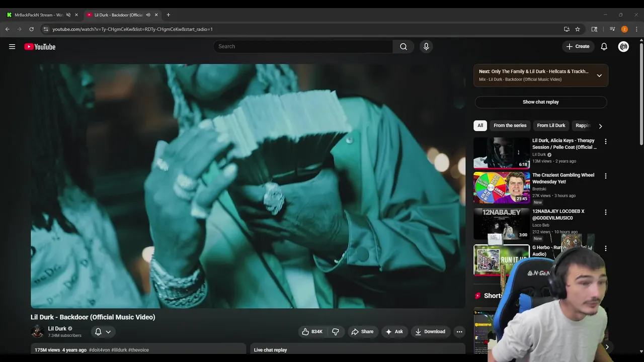Download the video
The width and height of the screenshot is (644, 362).
click(x=430, y=332)
